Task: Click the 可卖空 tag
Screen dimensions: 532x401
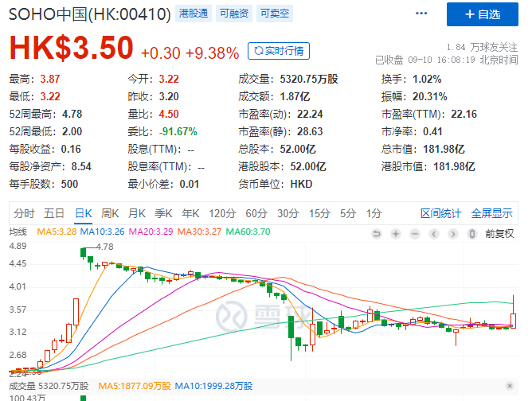Action: click(x=276, y=14)
